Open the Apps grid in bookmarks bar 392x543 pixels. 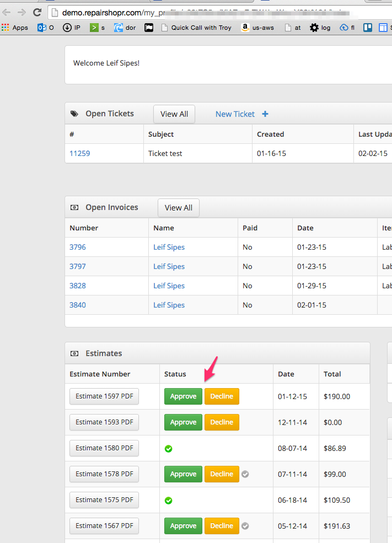point(15,28)
